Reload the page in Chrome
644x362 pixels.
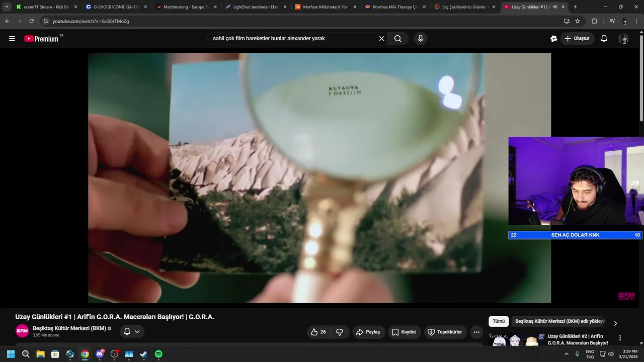point(31,21)
